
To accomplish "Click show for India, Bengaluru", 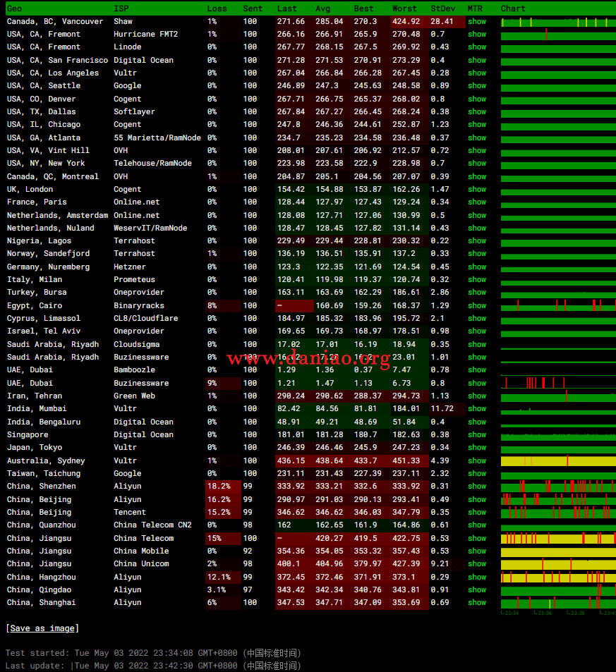I will coord(477,422).
